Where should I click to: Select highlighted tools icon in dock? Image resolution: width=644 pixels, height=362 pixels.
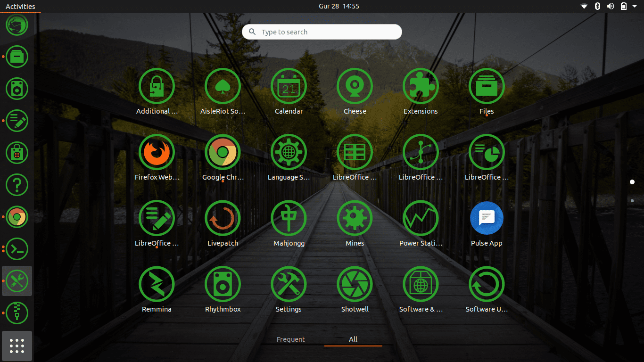coord(17,281)
